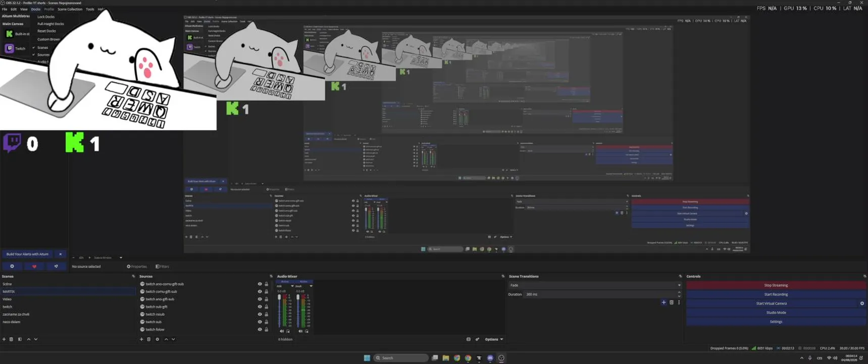This screenshot has width=868, height=364.
Task: Open the View menu
Action: point(24,9)
